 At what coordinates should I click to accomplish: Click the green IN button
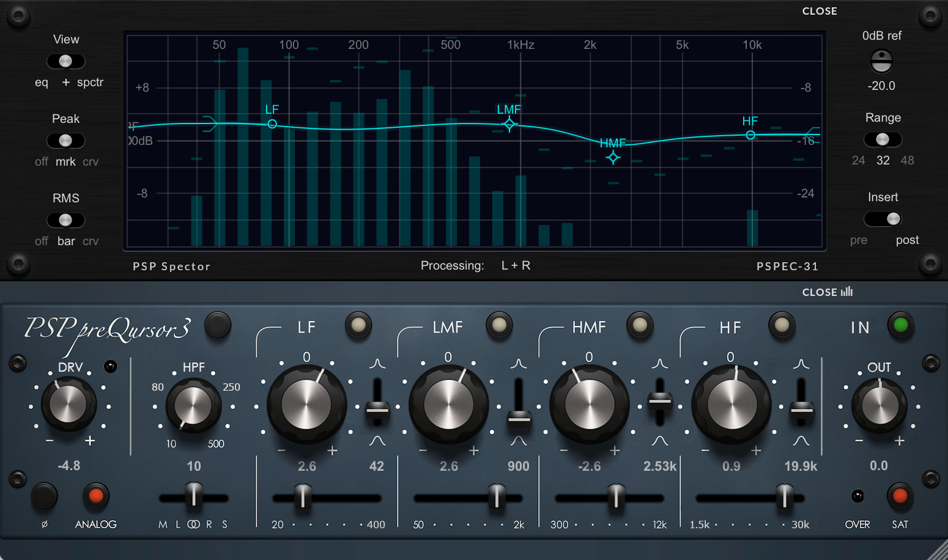[900, 326]
